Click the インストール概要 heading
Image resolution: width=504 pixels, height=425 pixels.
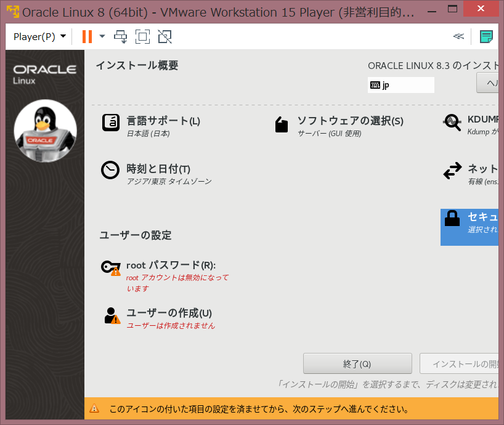(137, 65)
